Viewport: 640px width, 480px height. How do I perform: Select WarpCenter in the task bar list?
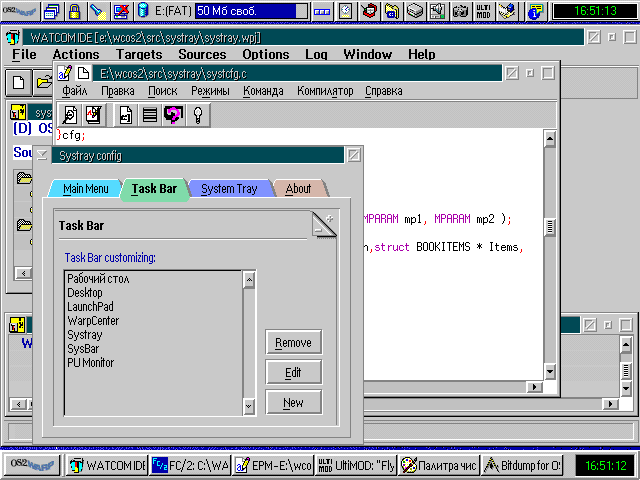93,321
